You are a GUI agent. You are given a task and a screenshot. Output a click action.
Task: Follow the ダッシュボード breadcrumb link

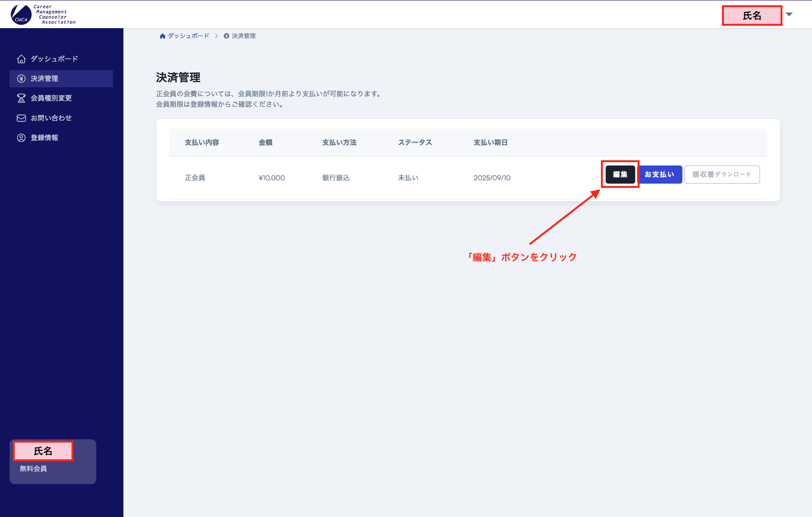point(189,36)
